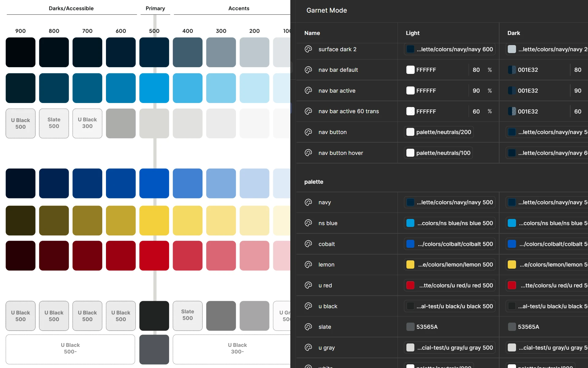Click the variable icon of the slate row
Viewport: 588px width, 368px height.
tap(308, 327)
